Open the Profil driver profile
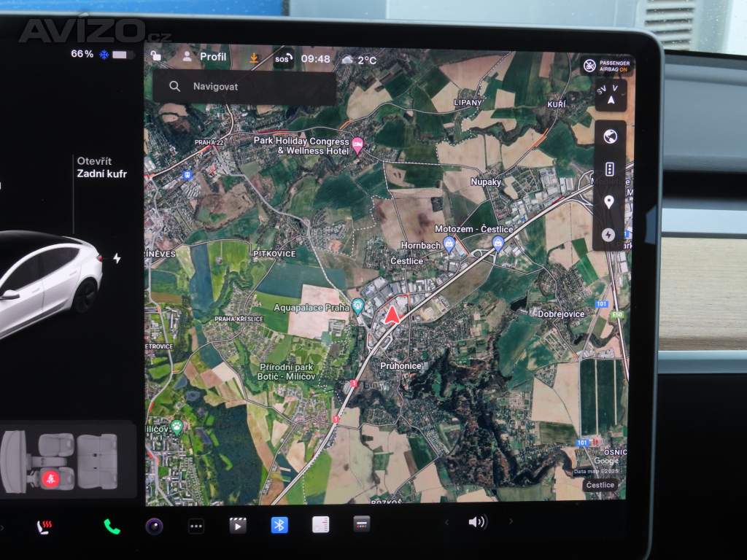The image size is (747, 560). pyautogui.click(x=204, y=57)
